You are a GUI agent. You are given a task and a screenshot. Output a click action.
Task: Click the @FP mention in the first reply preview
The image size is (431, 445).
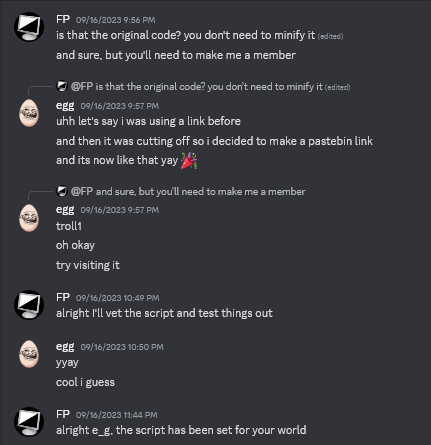click(82, 87)
